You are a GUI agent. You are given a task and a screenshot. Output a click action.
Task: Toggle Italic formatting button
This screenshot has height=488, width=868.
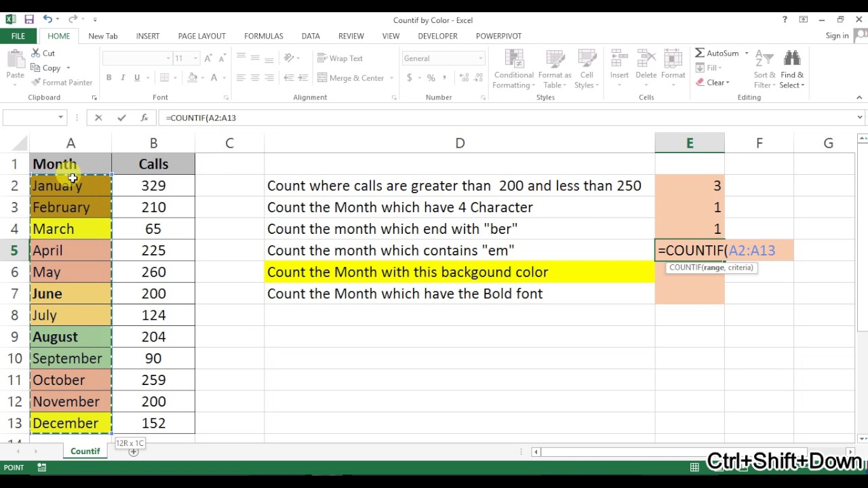123,78
